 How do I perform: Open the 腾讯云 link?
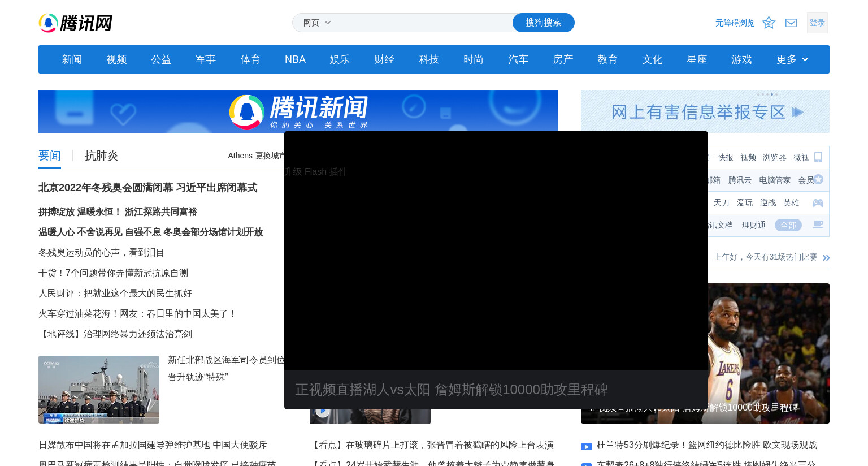point(740,180)
